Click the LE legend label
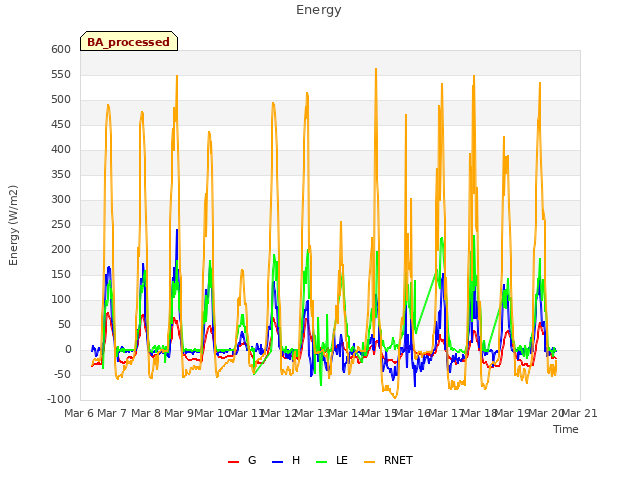 [342, 460]
